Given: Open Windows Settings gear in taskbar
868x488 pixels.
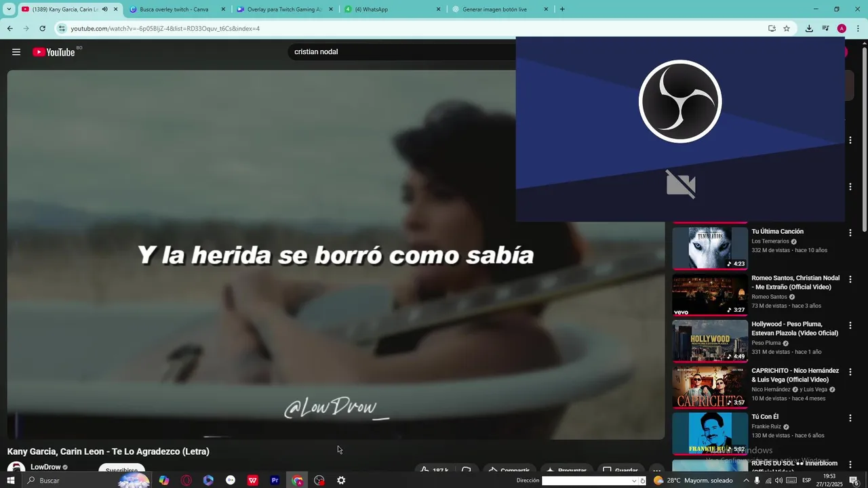Looking at the screenshot, I should (x=341, y=481).
